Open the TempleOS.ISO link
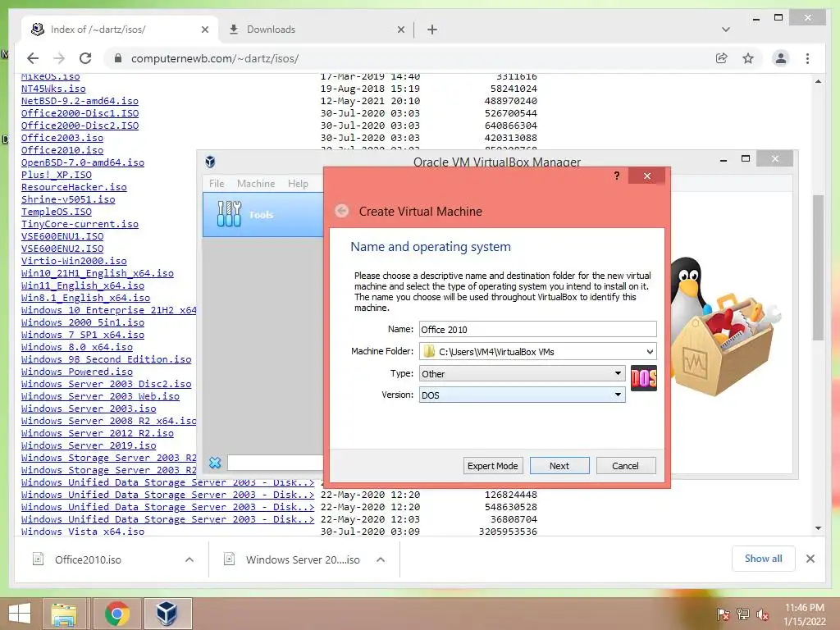This screenshot has width=840, height=630. point(57,212)
